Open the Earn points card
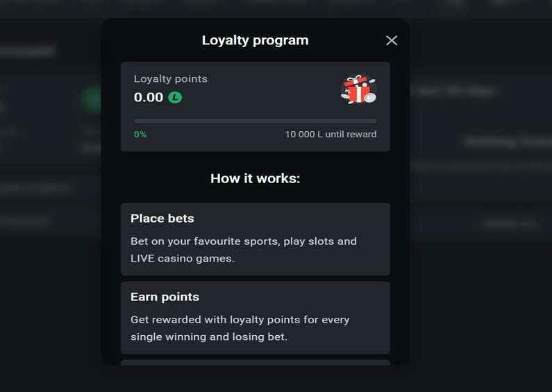552x392 pixels. [256, 317]
